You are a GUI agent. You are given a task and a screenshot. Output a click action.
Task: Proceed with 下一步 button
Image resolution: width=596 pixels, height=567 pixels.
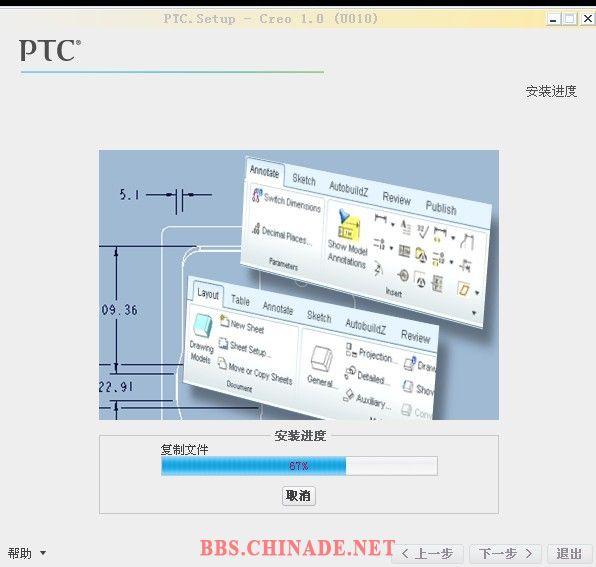[506, 554]
